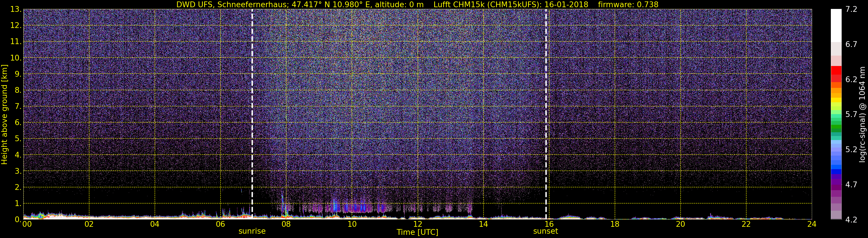The width and height of the screenshot is (868, 238).
Task: Click the 'sunrise' label under the time axis
Action: point(252,231)
